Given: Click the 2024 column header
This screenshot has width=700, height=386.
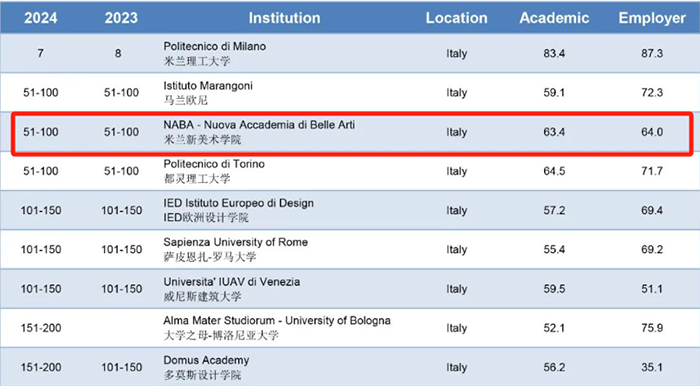Looking at the screenshot, I should (41, 18).
